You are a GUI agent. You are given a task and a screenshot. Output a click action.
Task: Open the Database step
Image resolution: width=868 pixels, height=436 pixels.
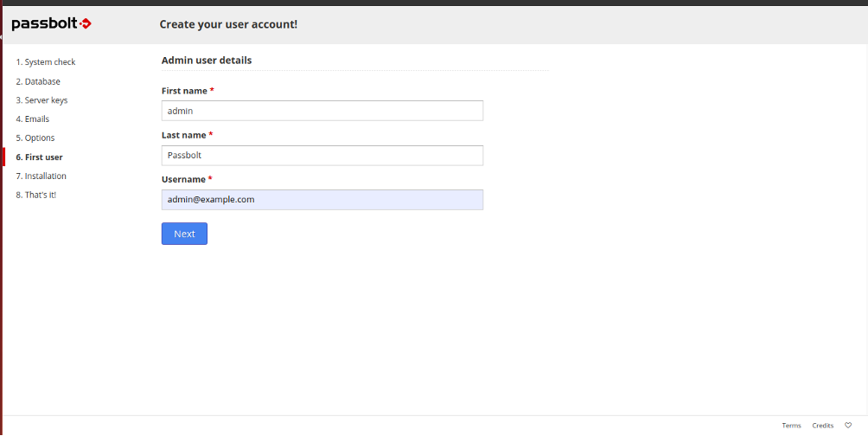click(38, 81)
